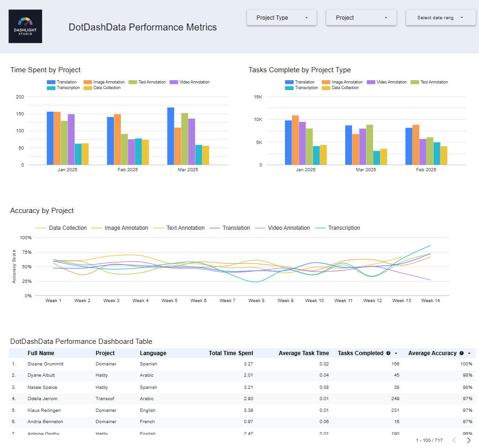The image size is (479, 448).
Task: Sort table by Full Name column
Action: click(41, 353)
